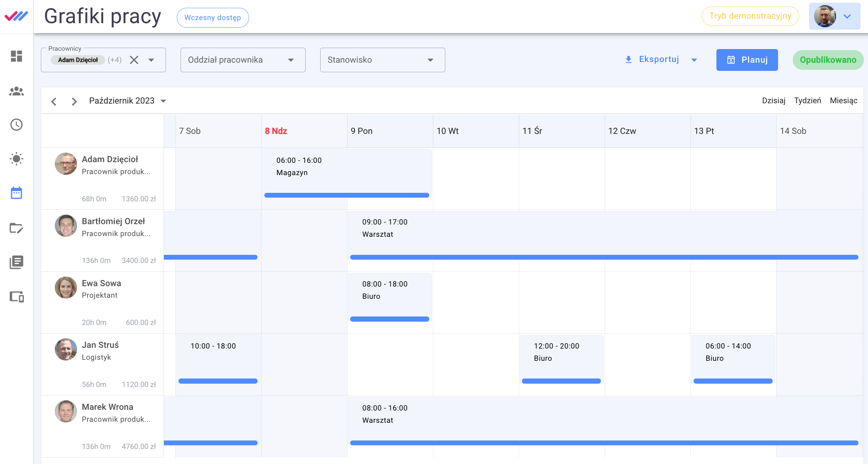
Task: Open the devices sidebar icon
Action: click(16, 297)
